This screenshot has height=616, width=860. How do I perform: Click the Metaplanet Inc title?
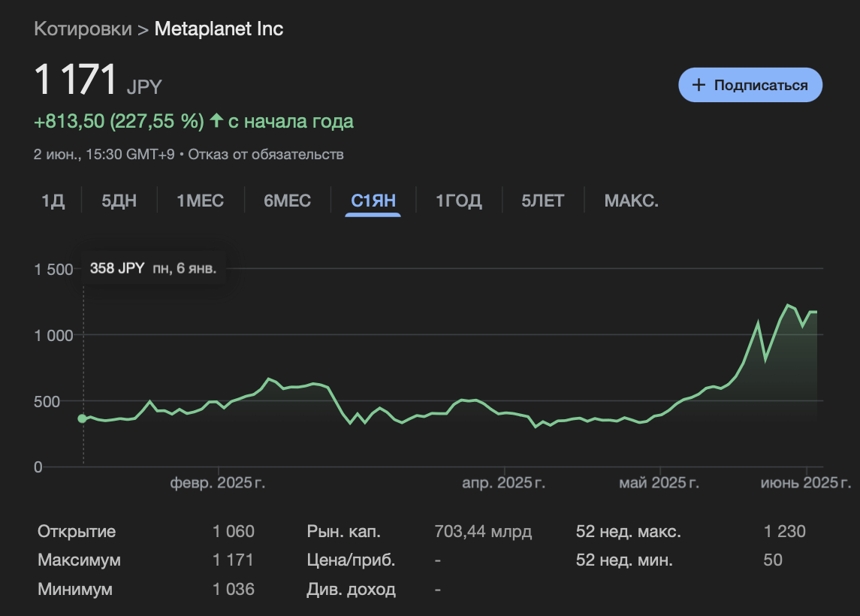(x=219, y=29)
